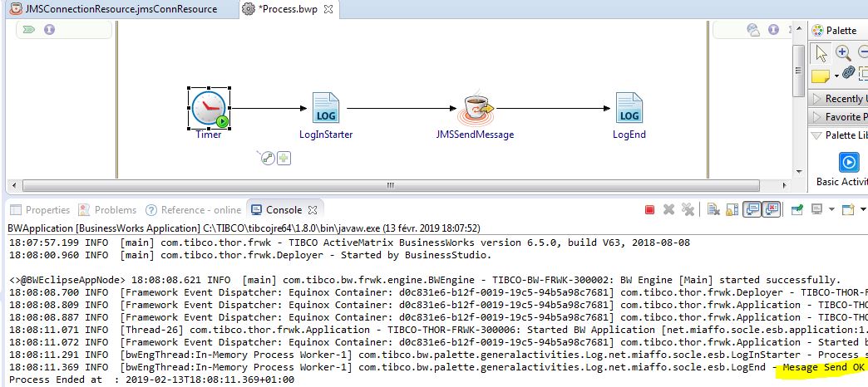Toggle Pin Console button
The image size is (868, 387).
797,209
